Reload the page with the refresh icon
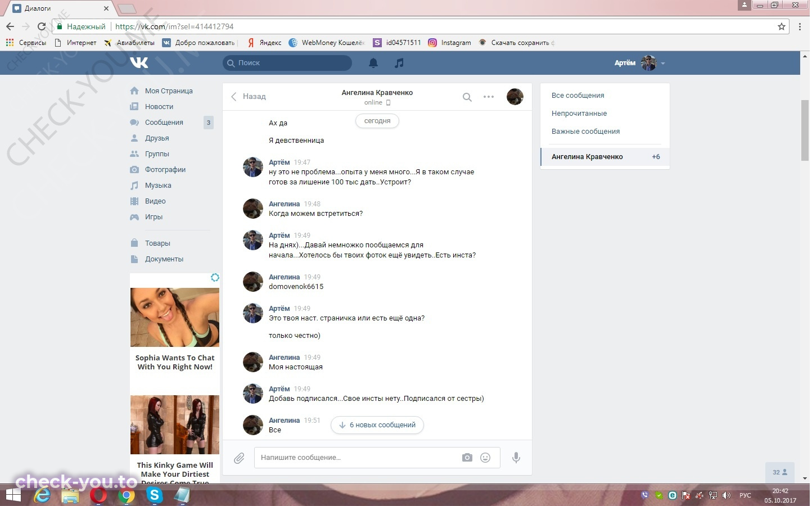The image size is (812, 506). tap(42, 26)
